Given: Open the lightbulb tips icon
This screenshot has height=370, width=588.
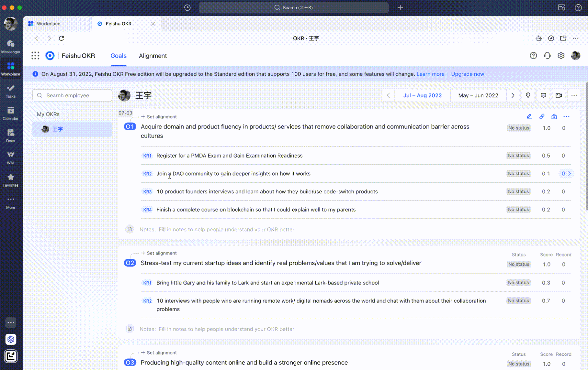Looking at the screenshot, I should [x=528, y=95].
